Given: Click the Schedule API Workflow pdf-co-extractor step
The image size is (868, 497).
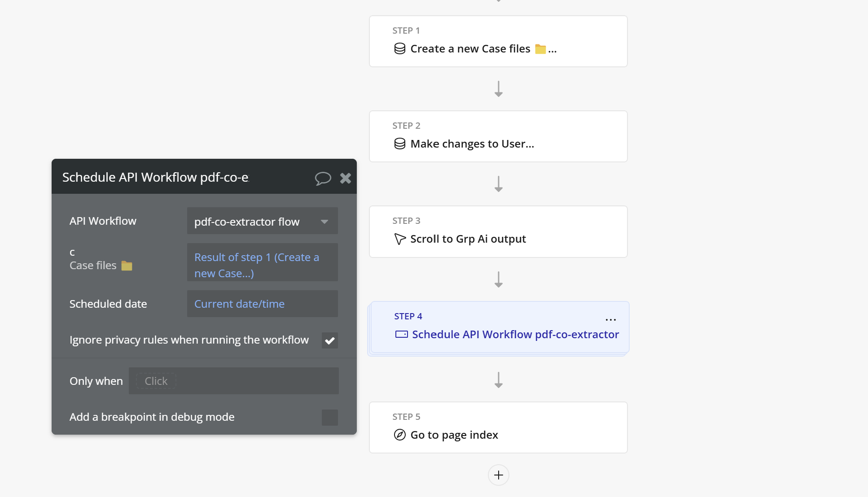Looking at the screenshot, I should click(x=515, y=334).
